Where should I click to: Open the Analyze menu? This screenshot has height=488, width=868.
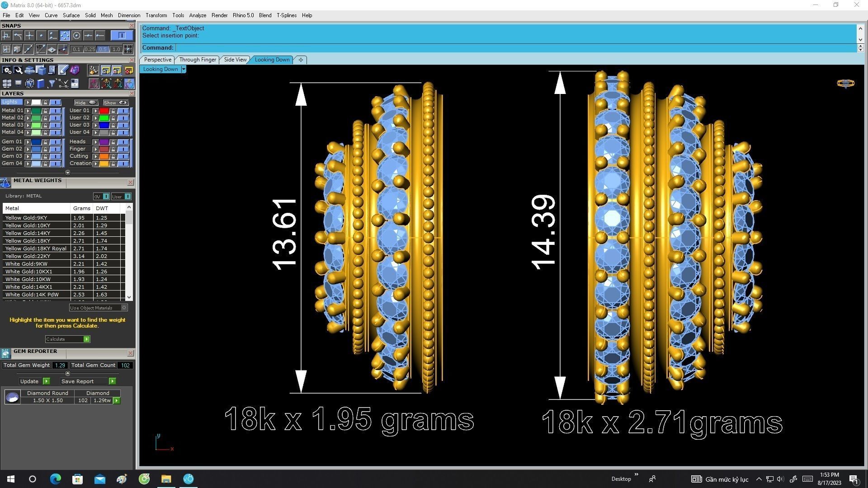point(198,15)
